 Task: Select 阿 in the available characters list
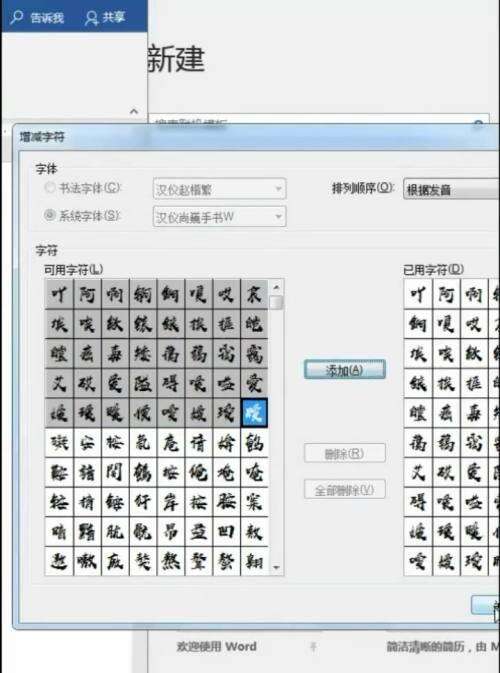tap(87, 294)
